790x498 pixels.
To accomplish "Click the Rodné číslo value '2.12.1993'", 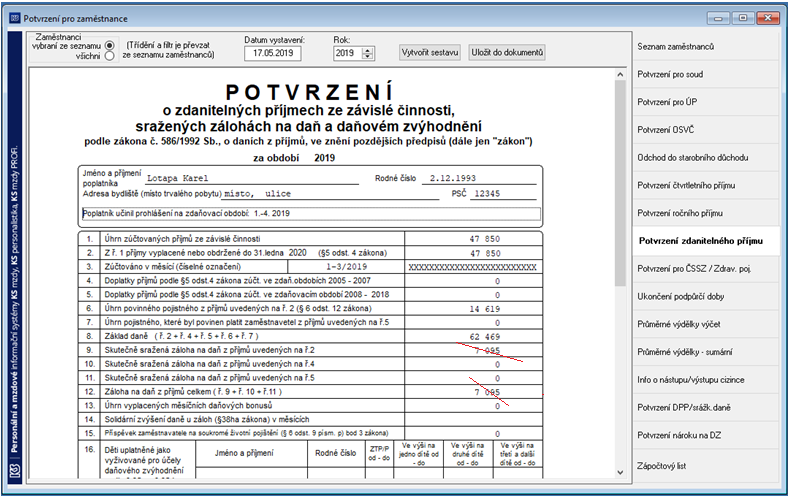I will coord(452,178).
